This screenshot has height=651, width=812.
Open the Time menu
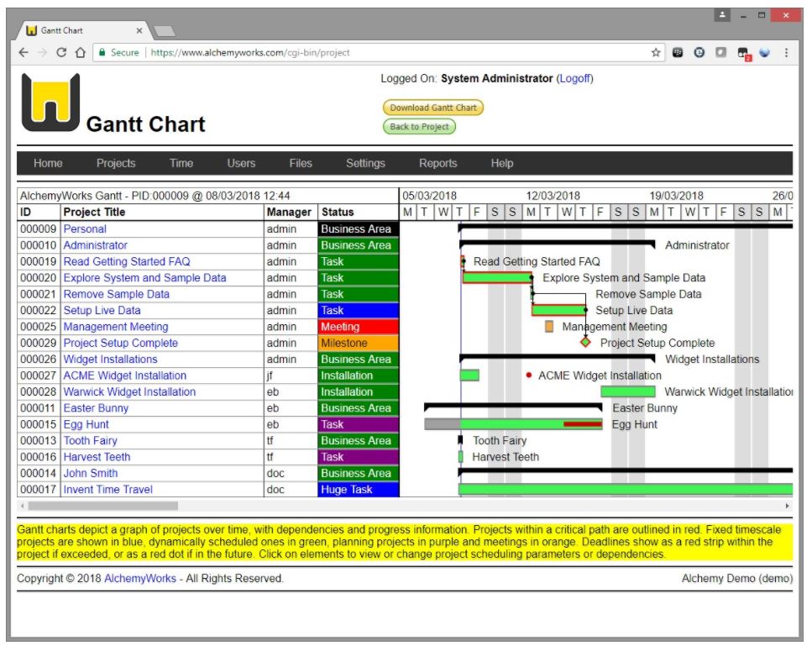(x=181, y=163)
